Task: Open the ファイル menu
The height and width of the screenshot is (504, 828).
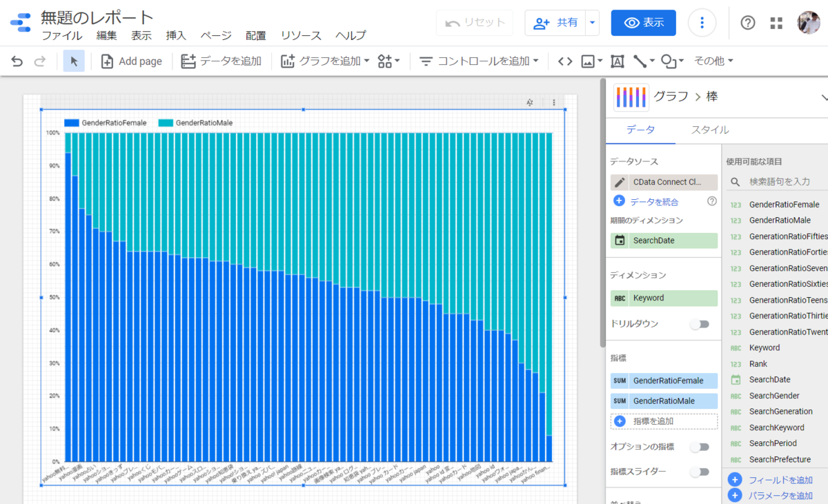Action: tap(61, 36)
